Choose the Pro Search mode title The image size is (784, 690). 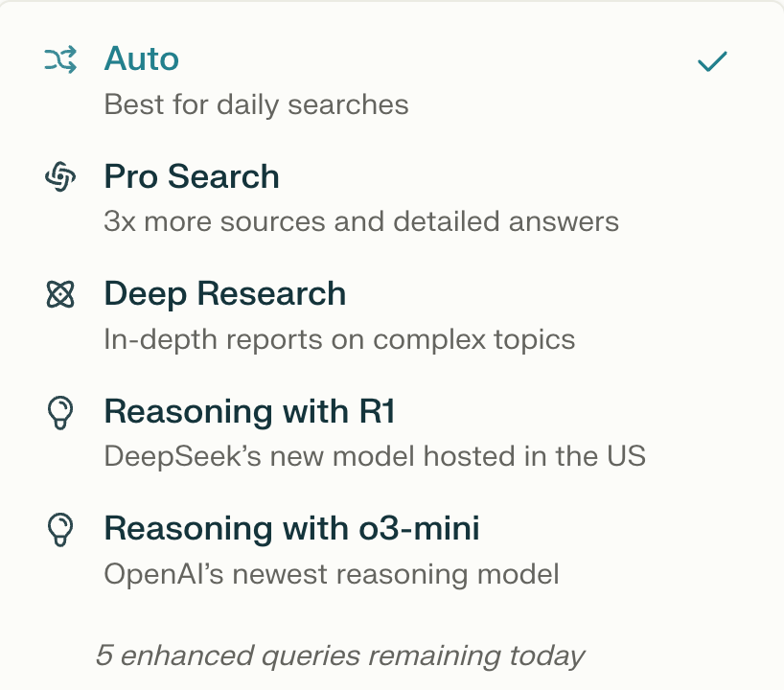[192, 176]
